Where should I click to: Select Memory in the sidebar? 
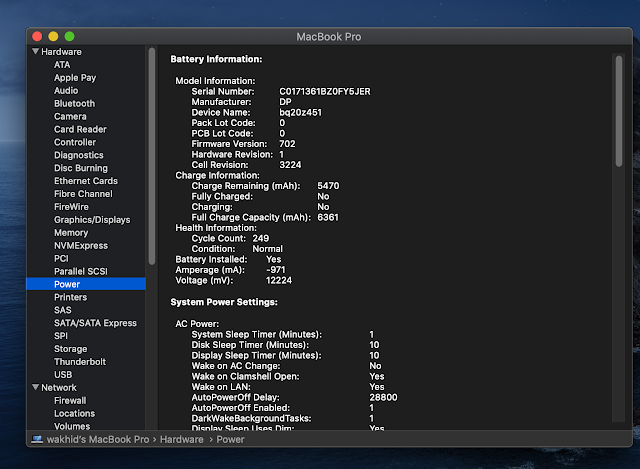[71, 233]
